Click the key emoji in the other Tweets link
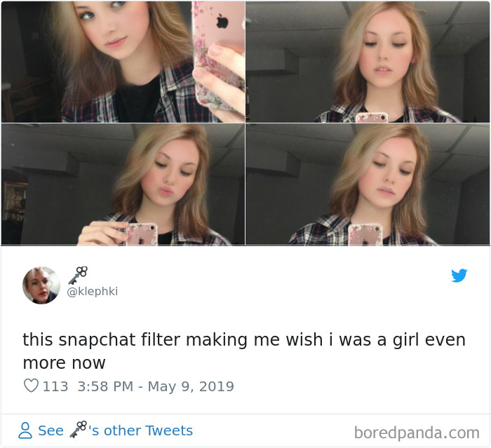Viewport: 491px width, 448px height. pyautogui.click(x=79, y=429)
